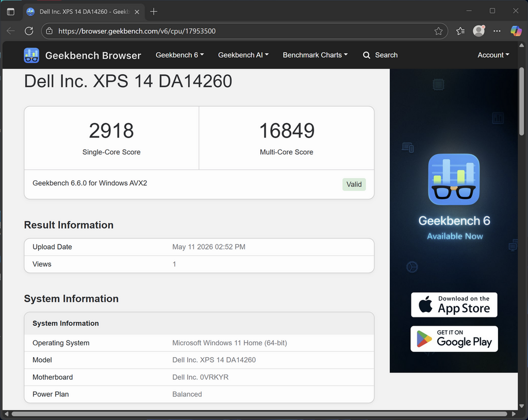
Task: Click the Geekbench Browser title link
Action: 93,56
